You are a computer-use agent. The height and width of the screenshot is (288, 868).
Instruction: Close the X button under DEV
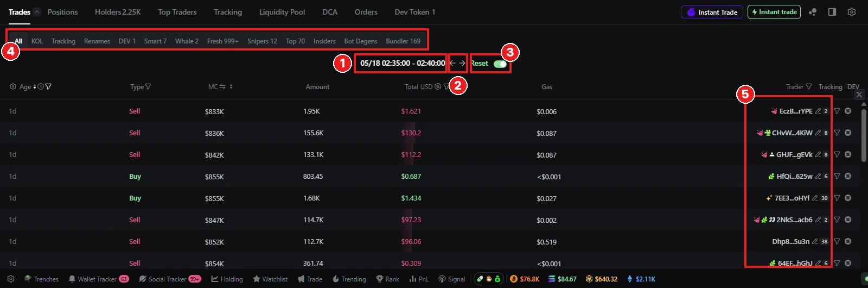859,95
